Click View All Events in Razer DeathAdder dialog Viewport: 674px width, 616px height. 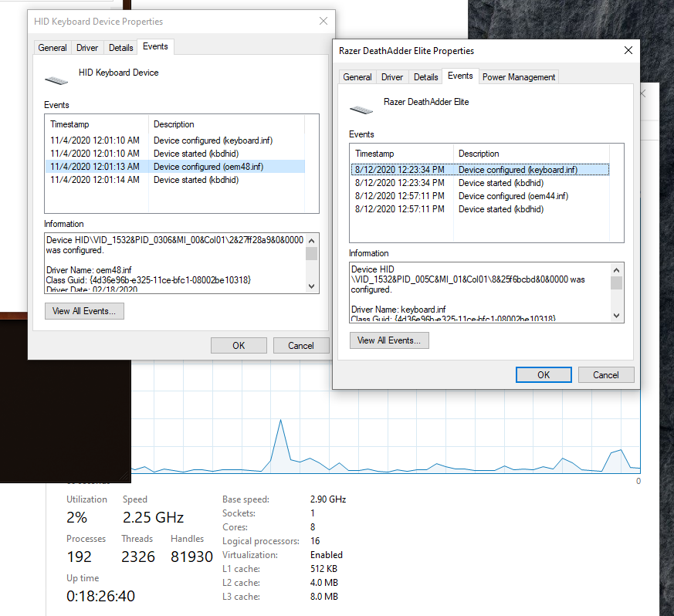pyautogui.click(x=389, y=340)
